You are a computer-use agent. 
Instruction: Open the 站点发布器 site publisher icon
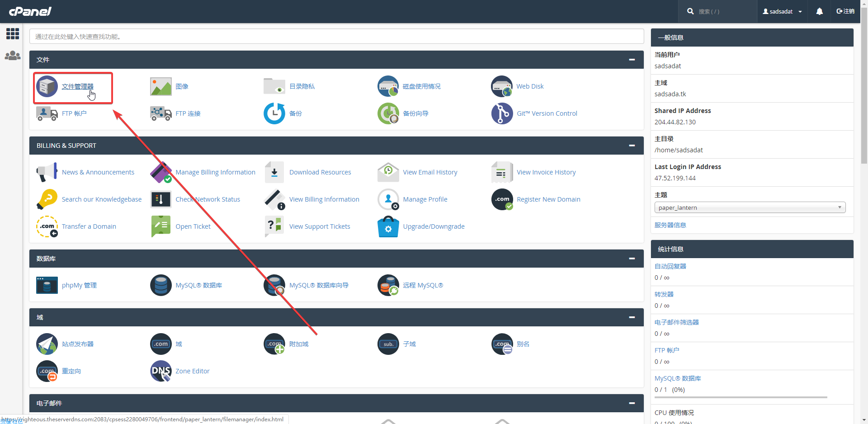[47, 344]
